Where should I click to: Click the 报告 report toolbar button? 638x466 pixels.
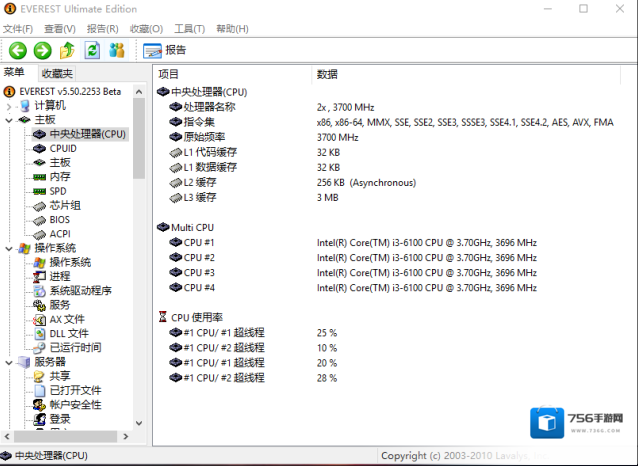pyautogui.click(x=165, y=50)
